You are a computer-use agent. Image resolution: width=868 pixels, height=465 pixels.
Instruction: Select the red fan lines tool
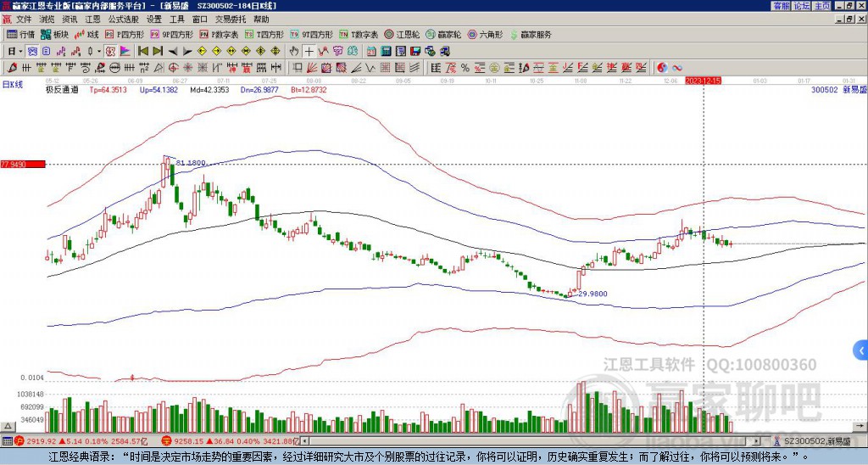coord(312,68)
